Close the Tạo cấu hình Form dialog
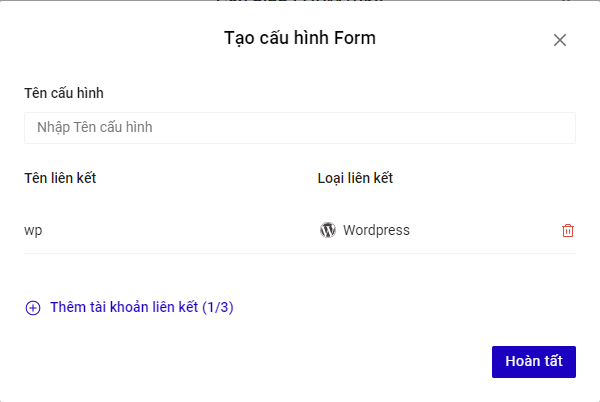This screenshot has height=402, width=600. 560,40
